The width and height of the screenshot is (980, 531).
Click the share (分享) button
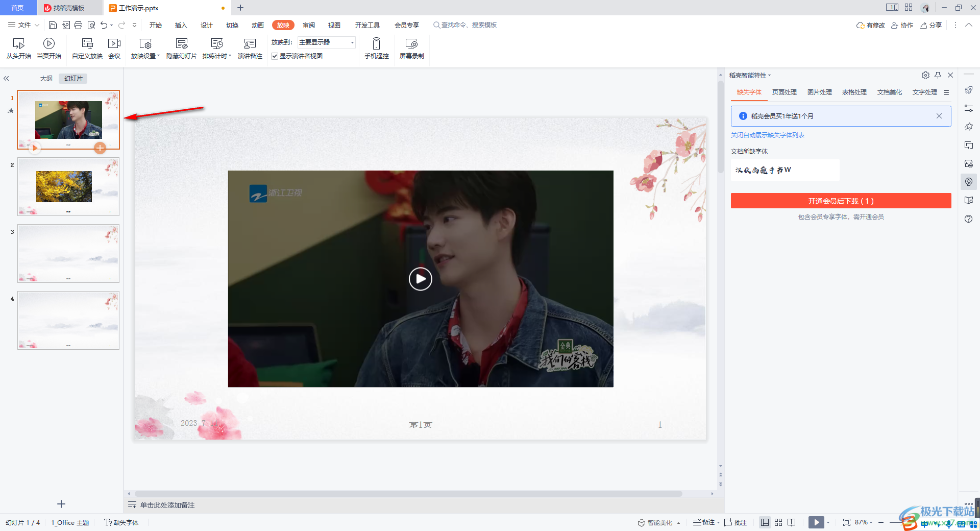point(931,25)
